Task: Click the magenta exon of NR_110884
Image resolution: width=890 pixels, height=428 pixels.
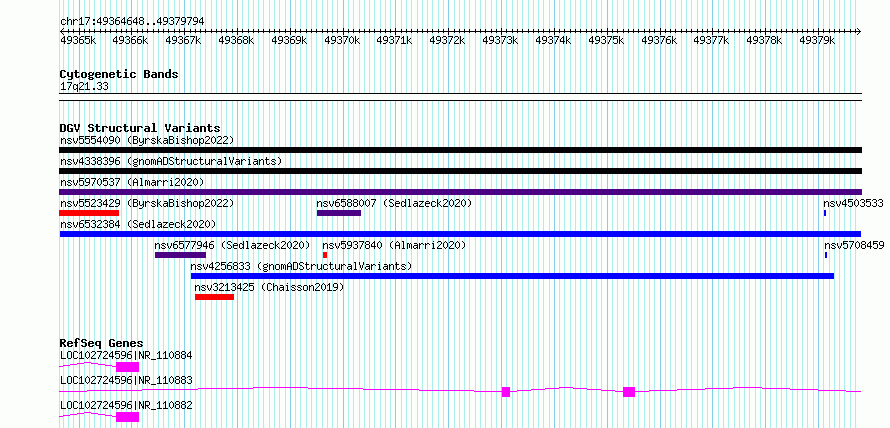Action: [127, 367]
